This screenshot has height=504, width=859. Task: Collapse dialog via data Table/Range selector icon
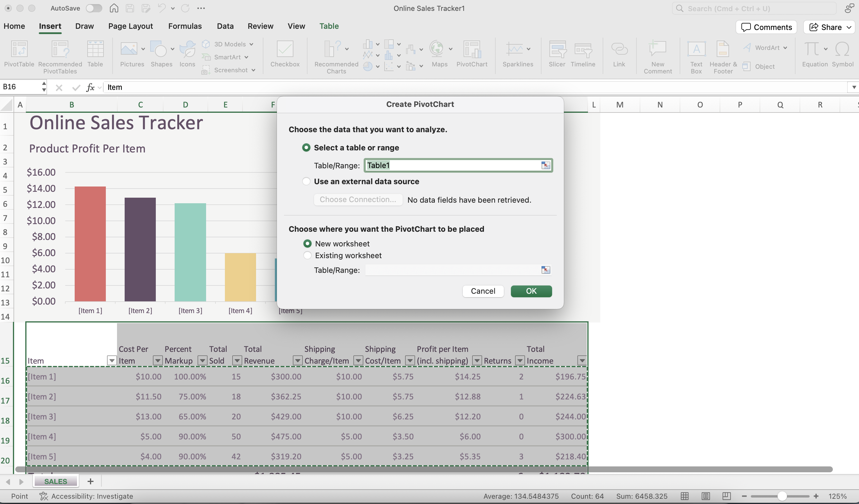(545, 165)
